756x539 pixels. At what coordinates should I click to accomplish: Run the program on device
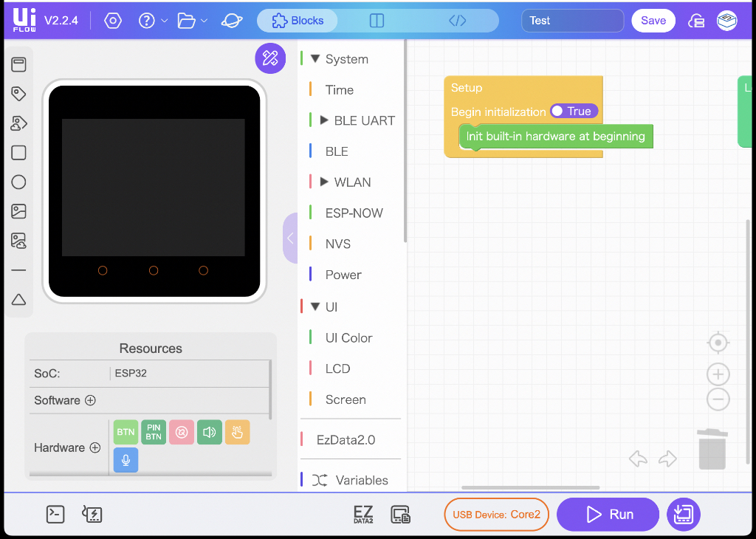pos(608,515)
